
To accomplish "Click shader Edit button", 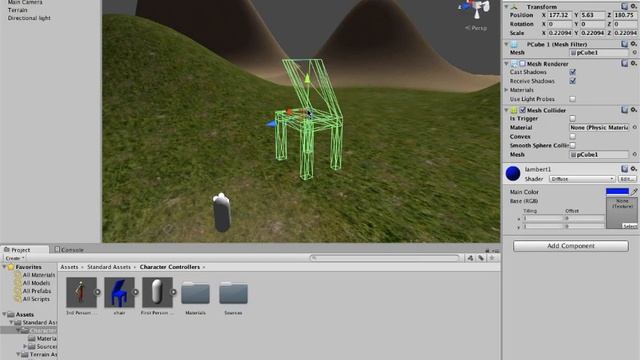I will tap(627, 179).
